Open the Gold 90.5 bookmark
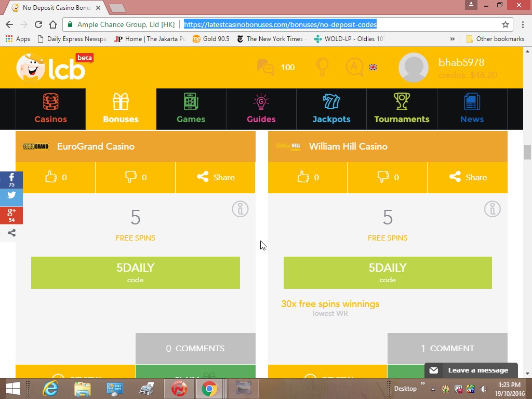 tap(211, 39)
